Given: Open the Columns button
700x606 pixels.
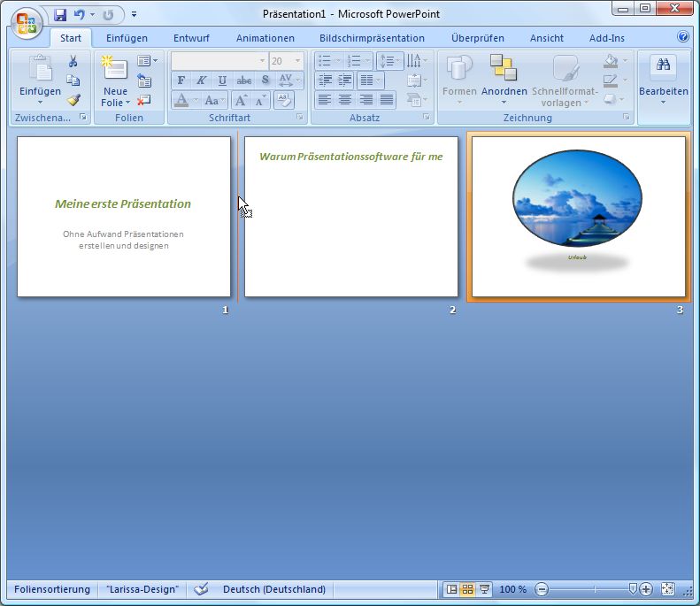Looking at the screenshot, I should point(370,81).
